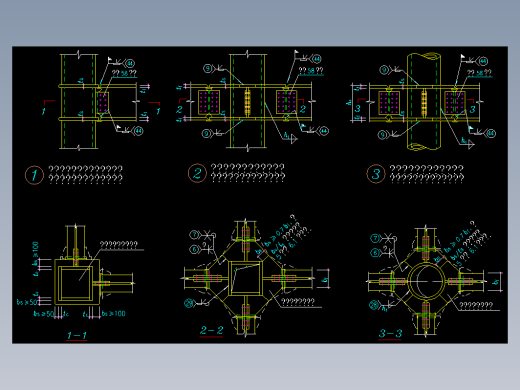Viewport: 520px width, 390px height.
Task: Click the circular column center in section 3-3
Action: coord(426,281)
